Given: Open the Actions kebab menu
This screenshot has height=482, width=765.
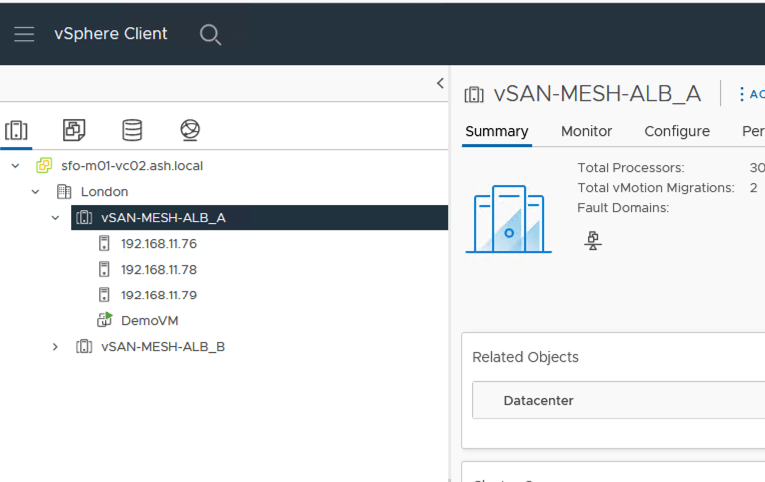Looking at the screenshot, I should coord(742,94).
